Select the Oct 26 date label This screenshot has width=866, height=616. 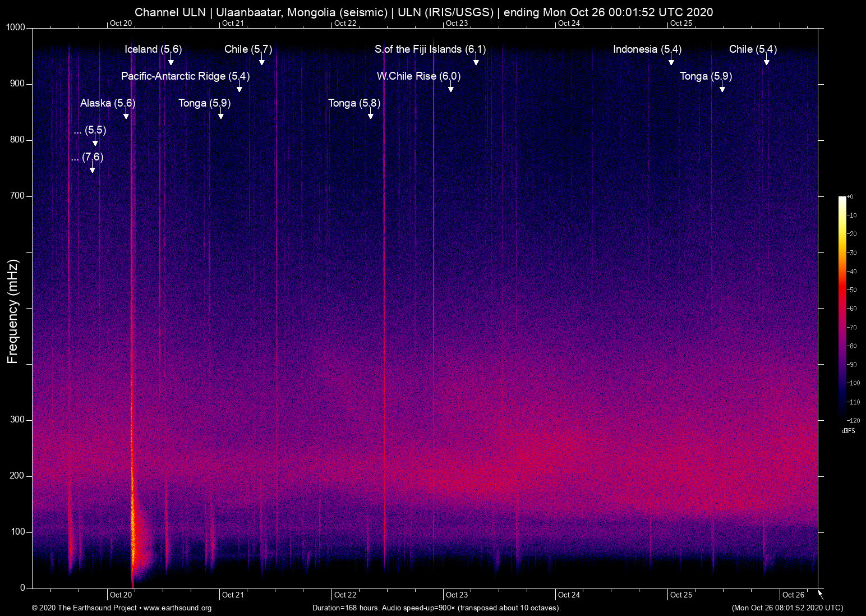coord(793,595)
